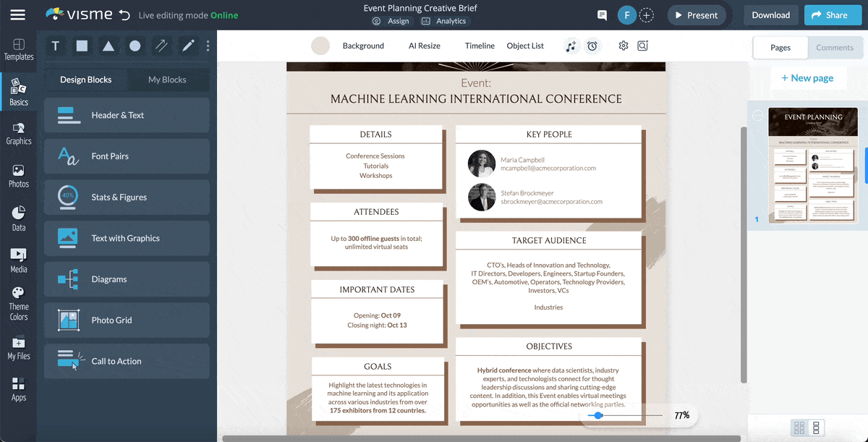Open the comments bubble icon

pyautogui.click(x=602, y=14)
